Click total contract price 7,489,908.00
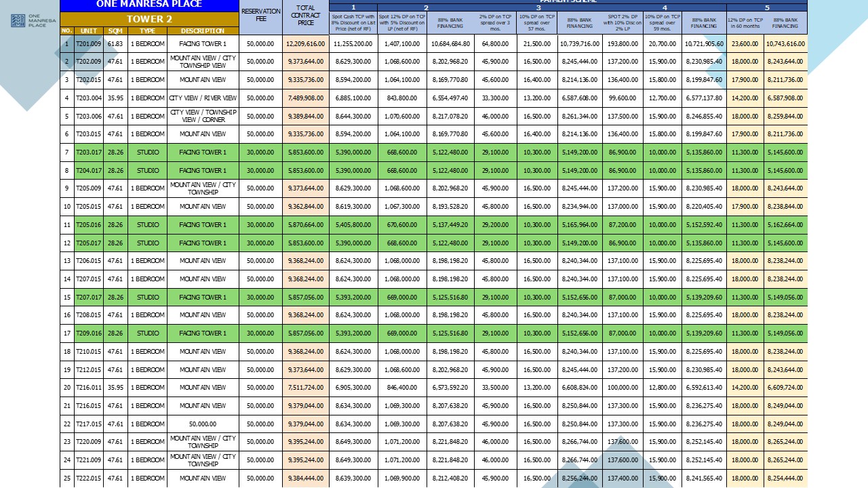Viewport: 868px width, 488px height. [306, 98]
